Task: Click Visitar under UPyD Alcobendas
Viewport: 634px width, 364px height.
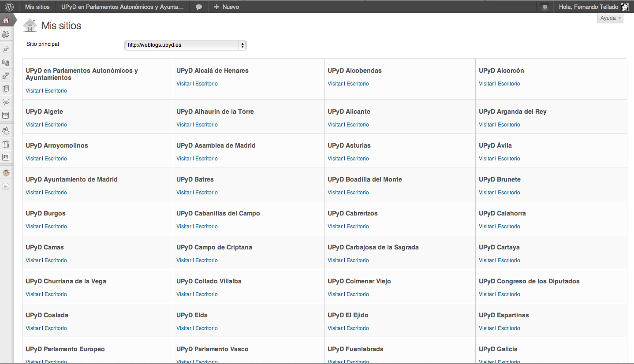Action: point(335,84)
